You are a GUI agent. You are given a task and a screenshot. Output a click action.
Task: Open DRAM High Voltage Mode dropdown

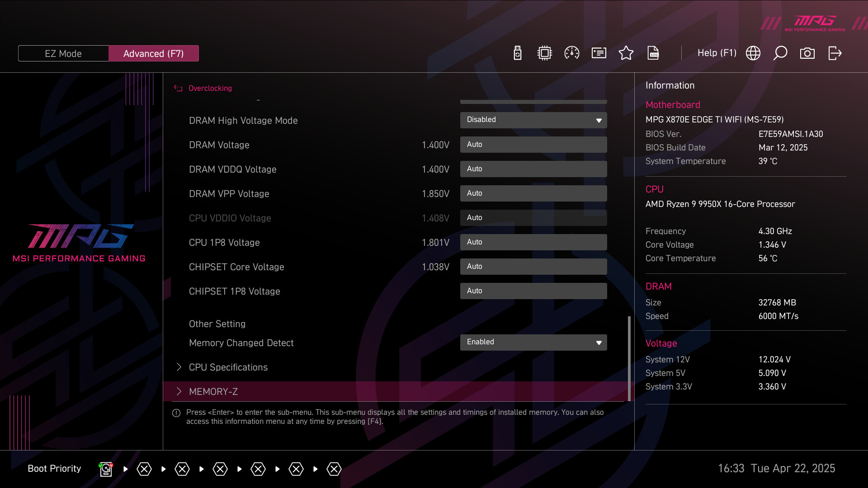click(x=533, y=120)
